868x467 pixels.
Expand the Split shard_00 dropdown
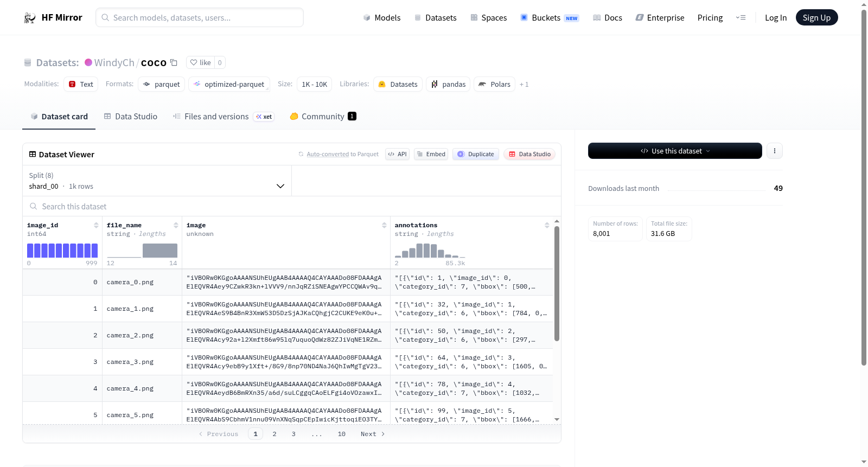[157, 181]
